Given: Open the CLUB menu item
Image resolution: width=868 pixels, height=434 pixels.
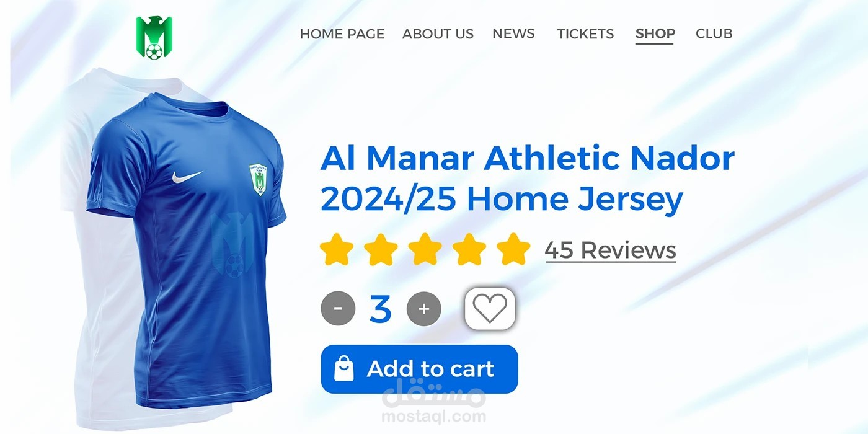Looking at the screenshot, I should [714, 33].
